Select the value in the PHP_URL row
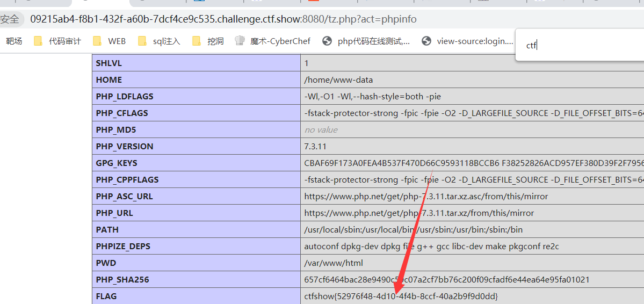The image size is (644, 304). tap(419, 213)
